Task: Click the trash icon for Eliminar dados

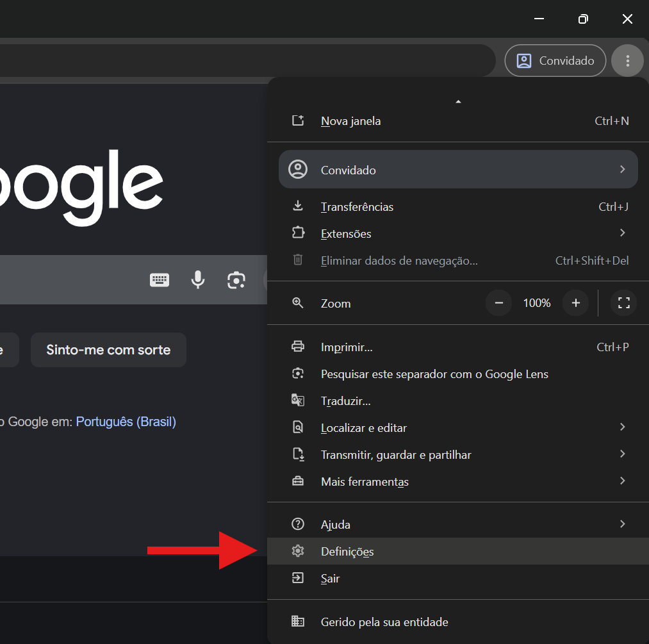Action: (x=298, y=260)
